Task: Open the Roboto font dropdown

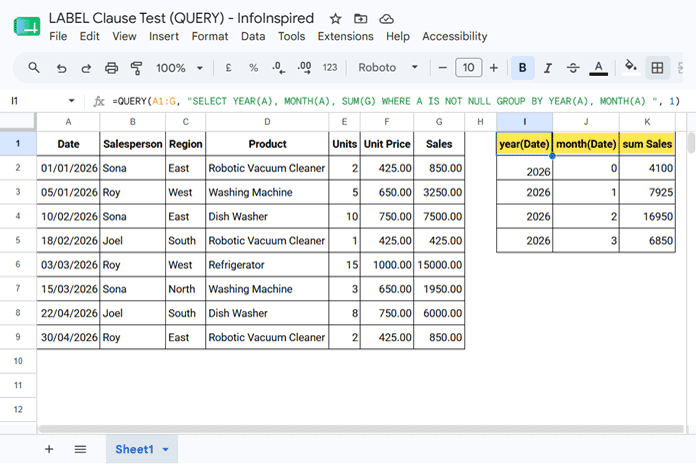Action: click(x=388, y=67)
